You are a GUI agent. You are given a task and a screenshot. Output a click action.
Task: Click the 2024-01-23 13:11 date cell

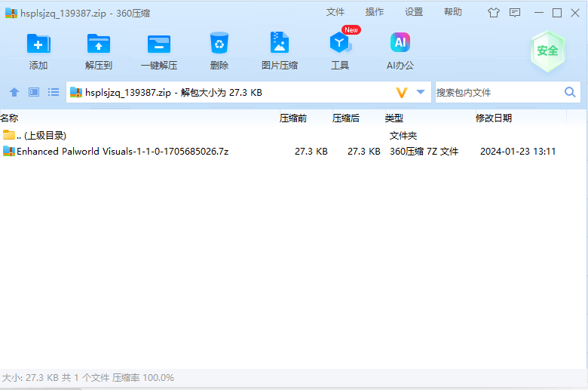tap(518, 152)
